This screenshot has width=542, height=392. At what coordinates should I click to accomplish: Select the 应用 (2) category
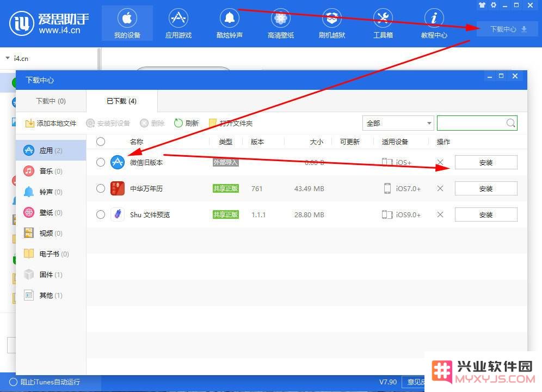coord(51,150)
